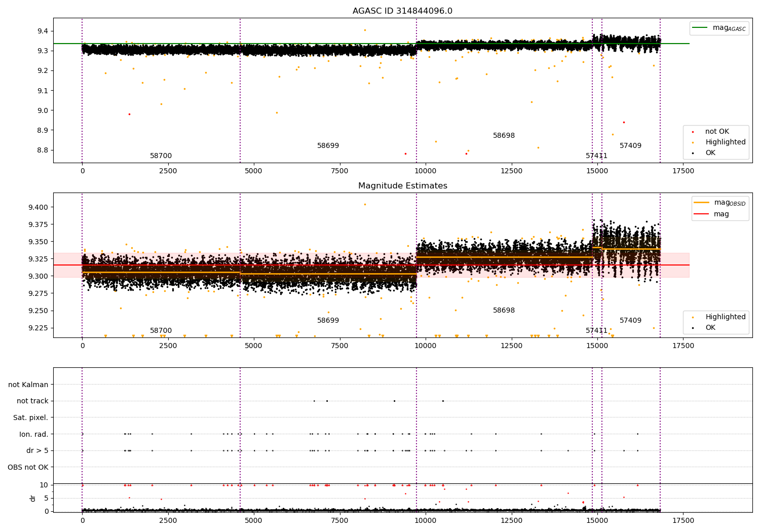Click the 12500 x-tick of the middle plot

point(511,346)
